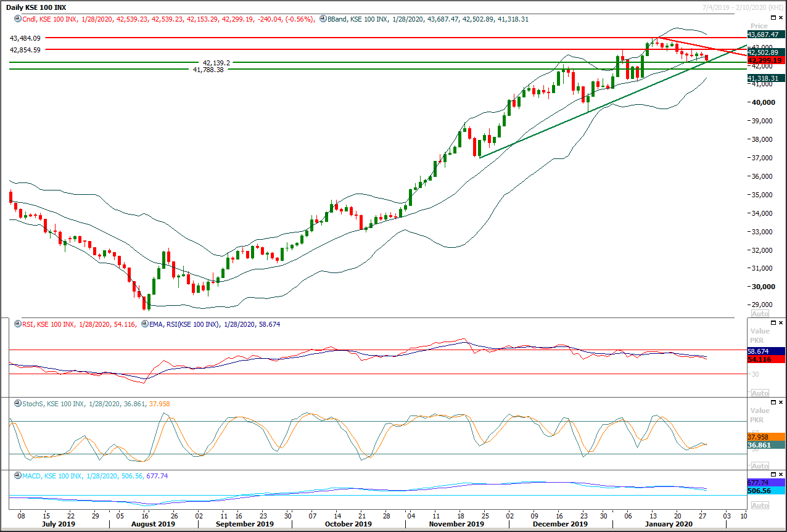Close the RSI indicator panel
This screenshot has width=787, height=532.
click(781, 323)
